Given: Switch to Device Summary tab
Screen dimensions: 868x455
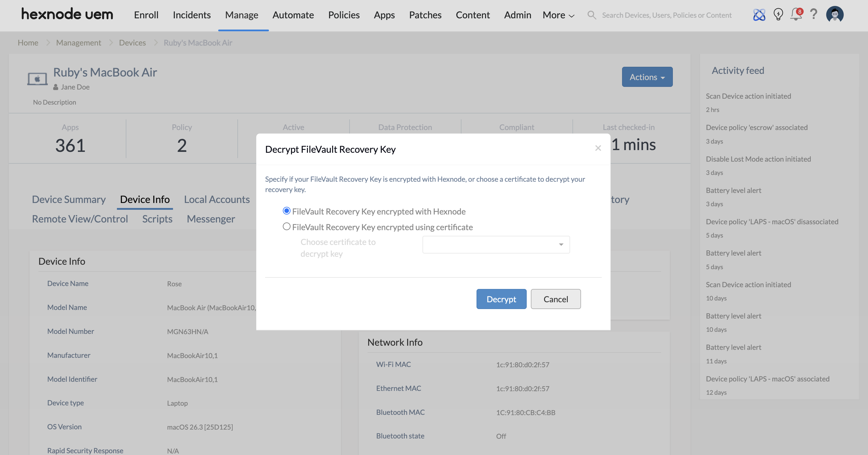Looking at the screenshot, I should (x=69, y=199).
